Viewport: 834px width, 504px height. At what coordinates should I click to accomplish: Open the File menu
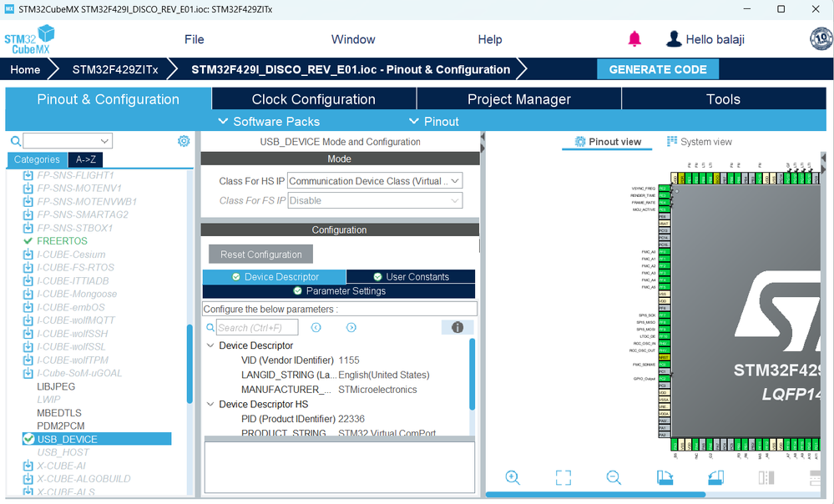click(195, 39)
